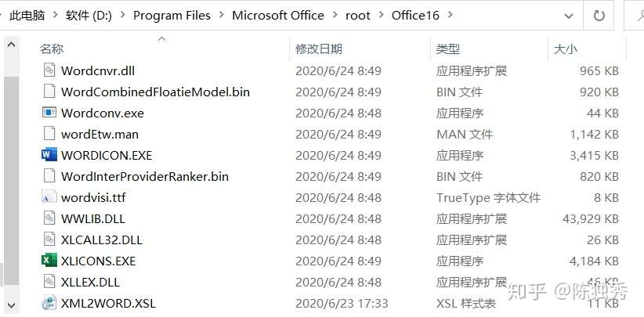Screen dimensions: 644x317
Task: Click the scrollbar down arrow
Action: click(11, 304)
